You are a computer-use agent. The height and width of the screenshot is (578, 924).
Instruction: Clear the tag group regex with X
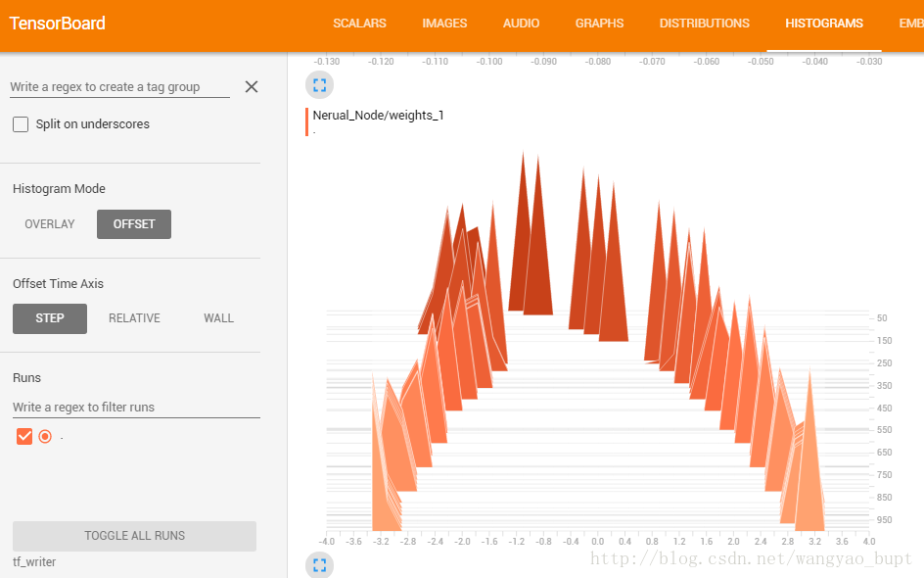252,86
